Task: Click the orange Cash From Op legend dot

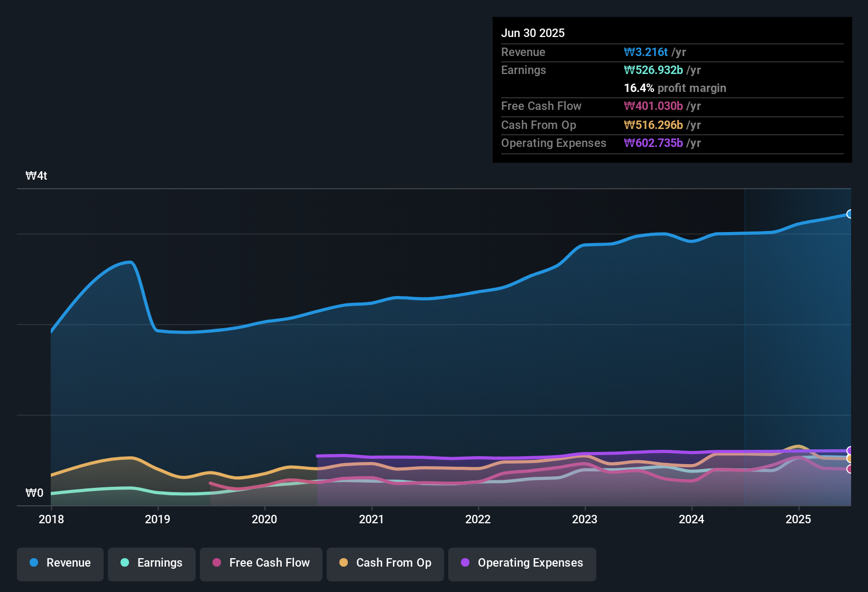Action: [x=344, y=563]
